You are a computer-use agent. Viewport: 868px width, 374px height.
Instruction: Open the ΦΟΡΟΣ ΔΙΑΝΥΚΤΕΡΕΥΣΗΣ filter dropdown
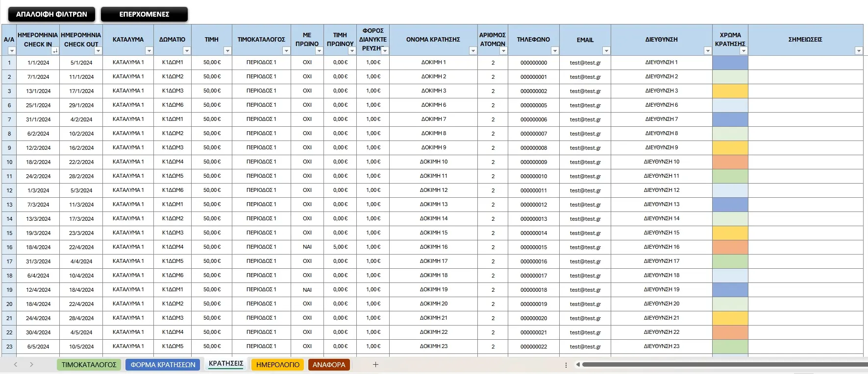point(385,51)
